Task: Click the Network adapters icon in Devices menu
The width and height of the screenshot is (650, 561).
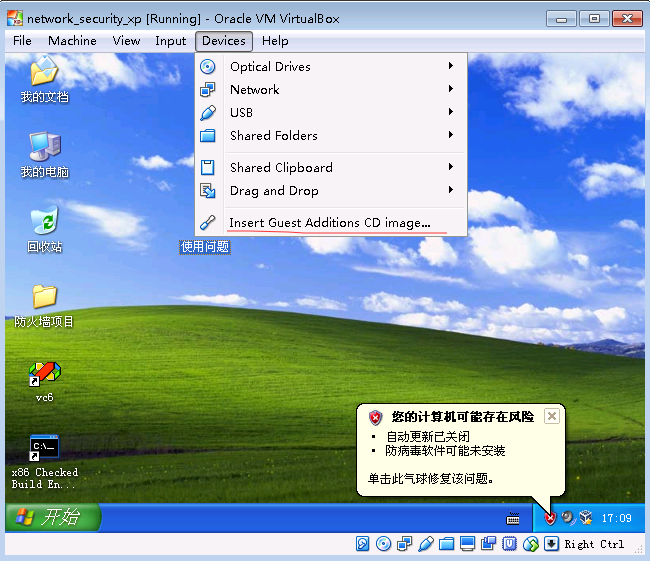Action: pyautogui.click(x=207, y=90)
